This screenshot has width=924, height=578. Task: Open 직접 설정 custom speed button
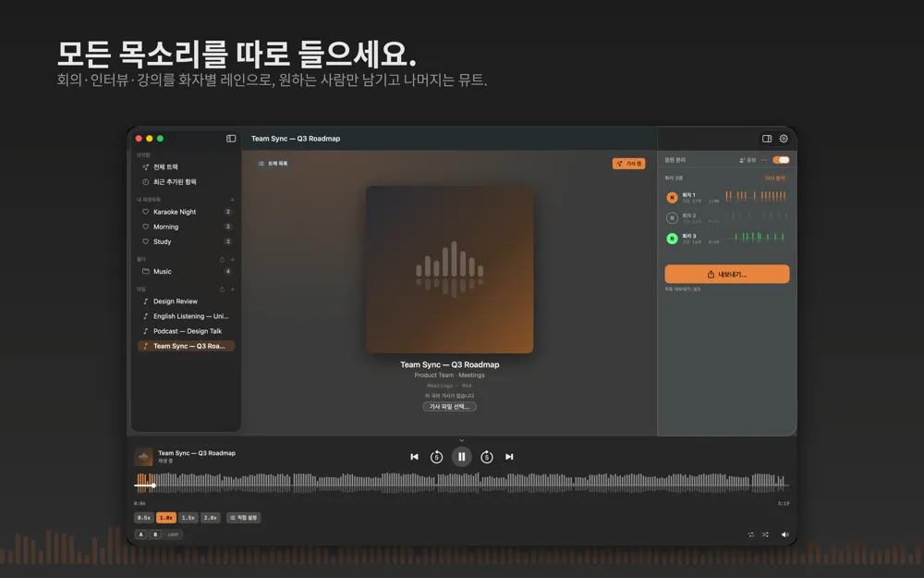point(243,517)
